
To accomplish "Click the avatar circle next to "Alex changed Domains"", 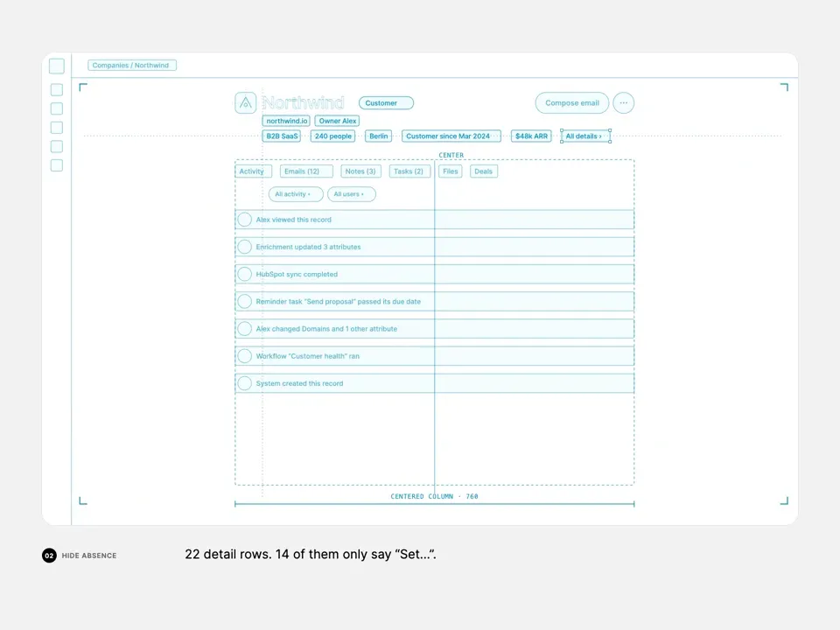I will point(245,329).
